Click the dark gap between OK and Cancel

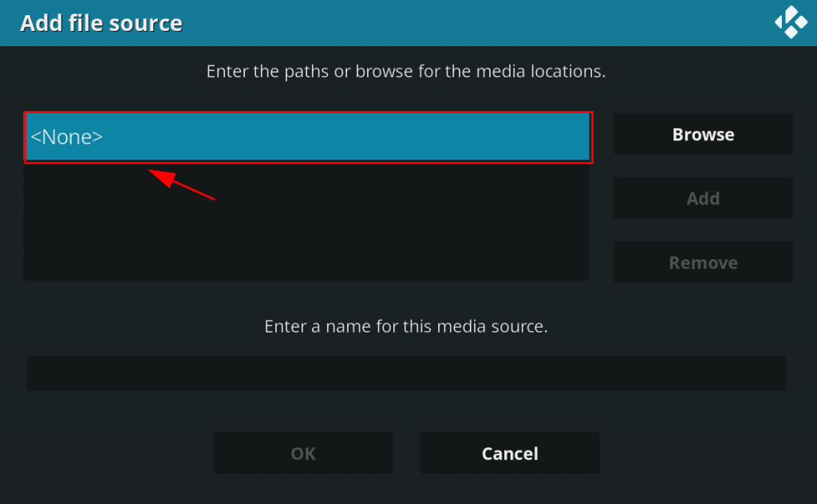(406, 454)
